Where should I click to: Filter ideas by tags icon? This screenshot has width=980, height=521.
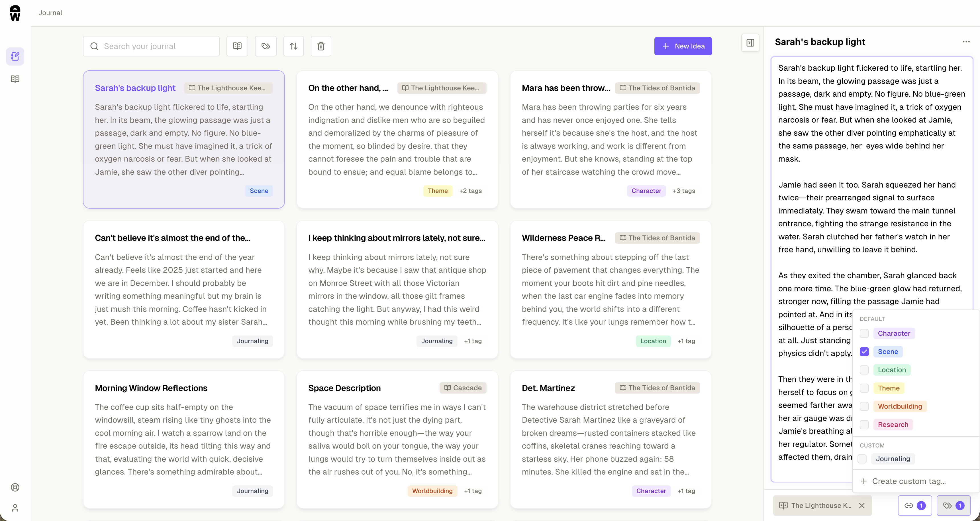click(x=266, y=46)
